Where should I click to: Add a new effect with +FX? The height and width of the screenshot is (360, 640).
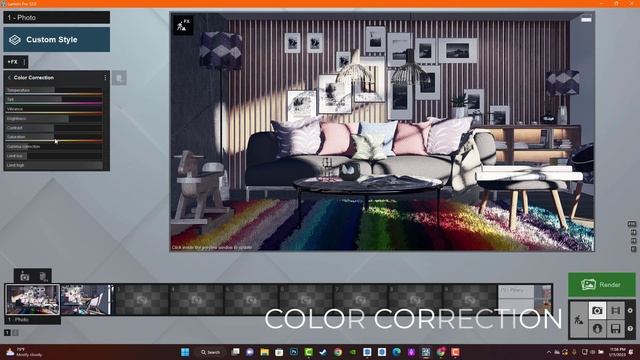(x=12, y=62)
